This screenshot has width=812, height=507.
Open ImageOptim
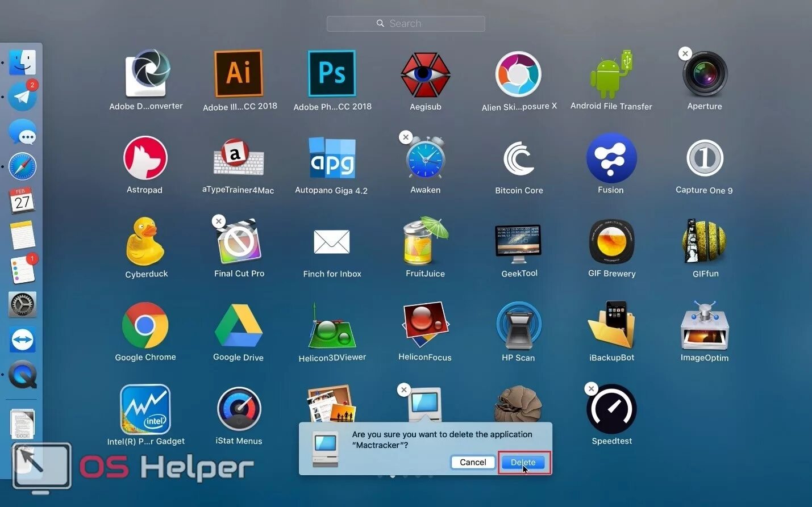point(705,325)
